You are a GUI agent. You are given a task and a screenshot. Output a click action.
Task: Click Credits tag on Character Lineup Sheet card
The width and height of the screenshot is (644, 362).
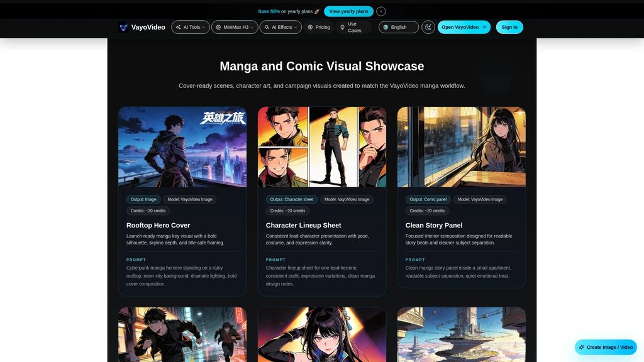(287, 211)
